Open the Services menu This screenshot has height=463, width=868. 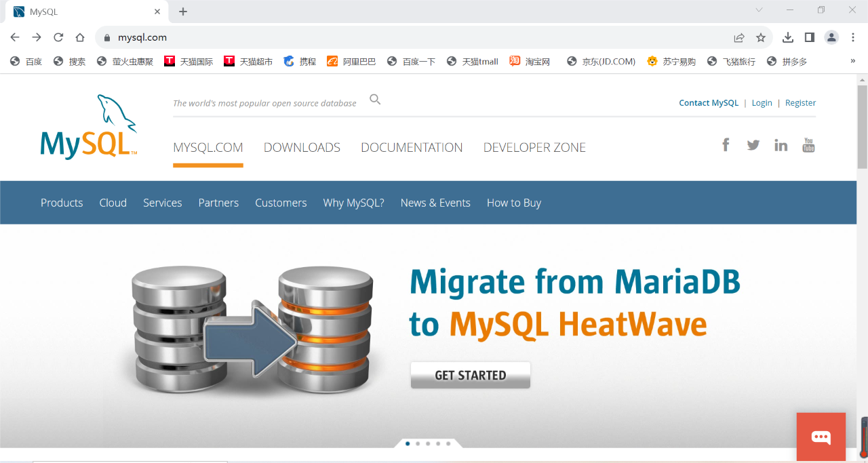click(163, 203)
